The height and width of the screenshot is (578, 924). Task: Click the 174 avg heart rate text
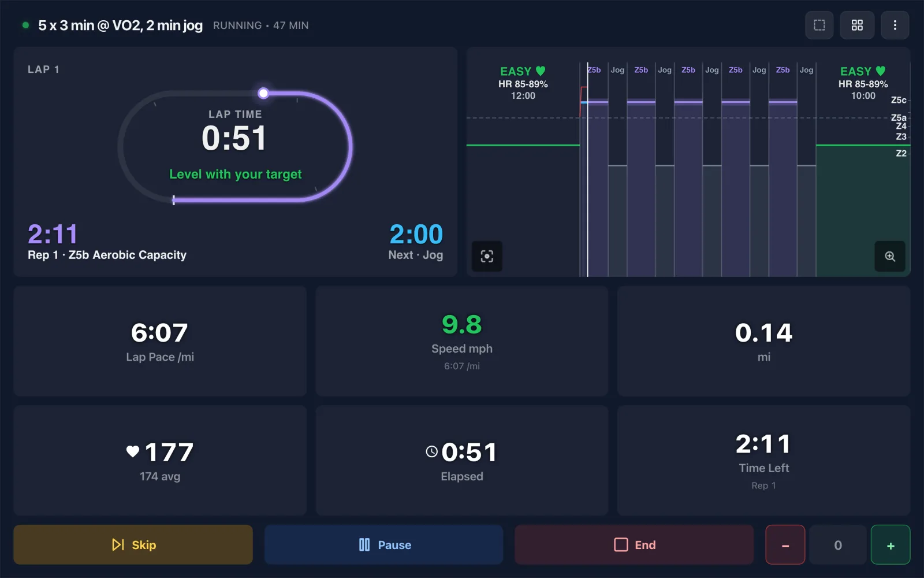tap(160, 476)
